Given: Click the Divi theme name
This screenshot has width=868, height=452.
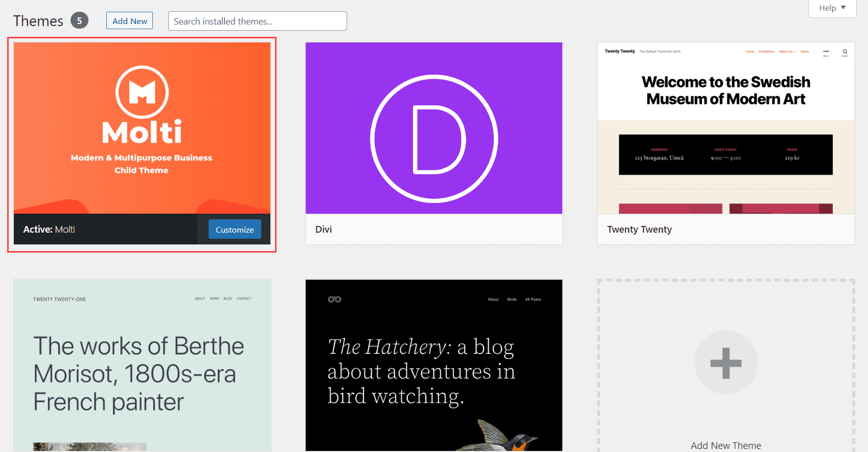Looking at the screenshot, I should pos(324,230).
